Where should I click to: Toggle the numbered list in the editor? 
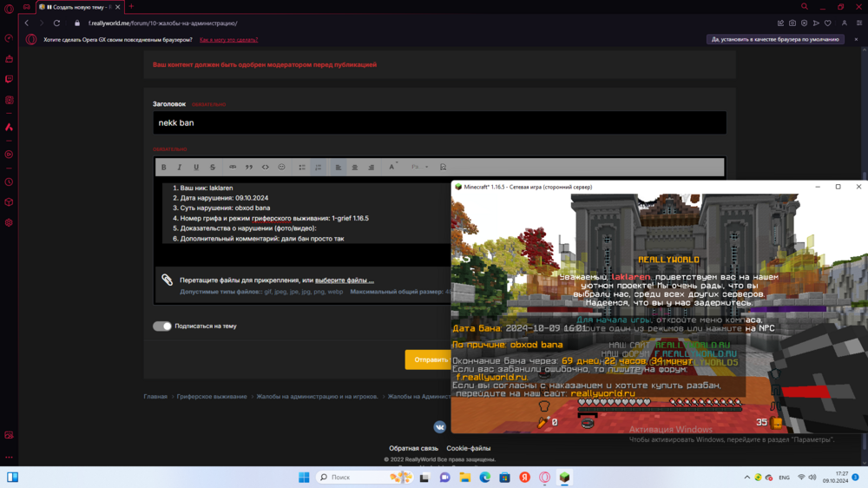(319, 167)
